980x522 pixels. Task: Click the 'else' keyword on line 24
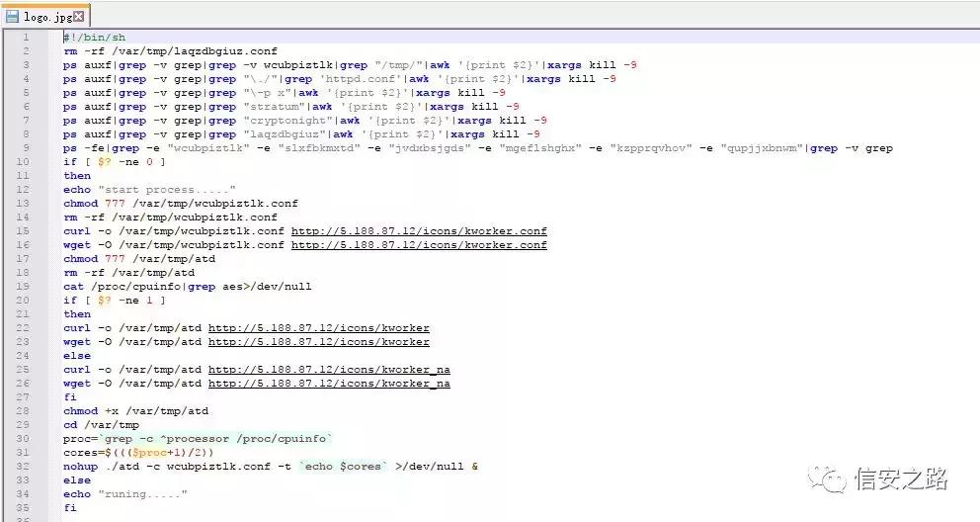[77, 356]
